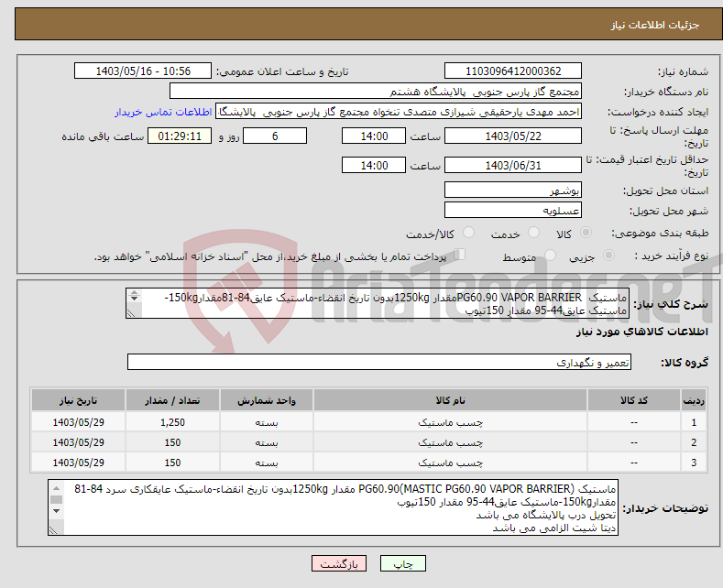
Task: Click چسب ماستیک name in row 2
Action: click(x=450, y=442)
